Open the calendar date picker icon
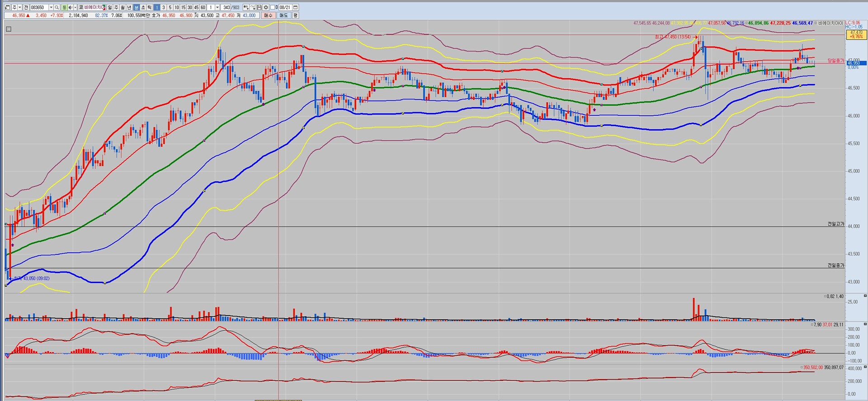Image resolution: width=868 pixels, height=401 pixels. pyautogui.click(x=295, y=8)
